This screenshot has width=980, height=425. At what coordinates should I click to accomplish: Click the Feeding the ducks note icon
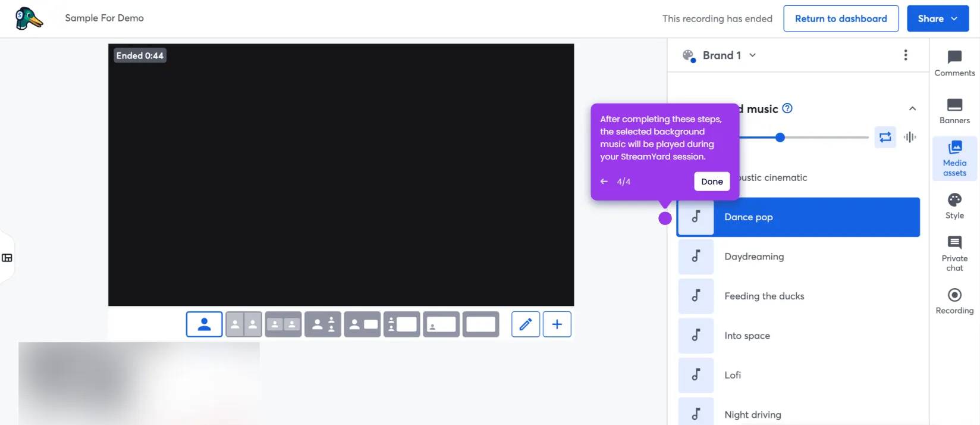pyautogui.click(x=696, y=296)
